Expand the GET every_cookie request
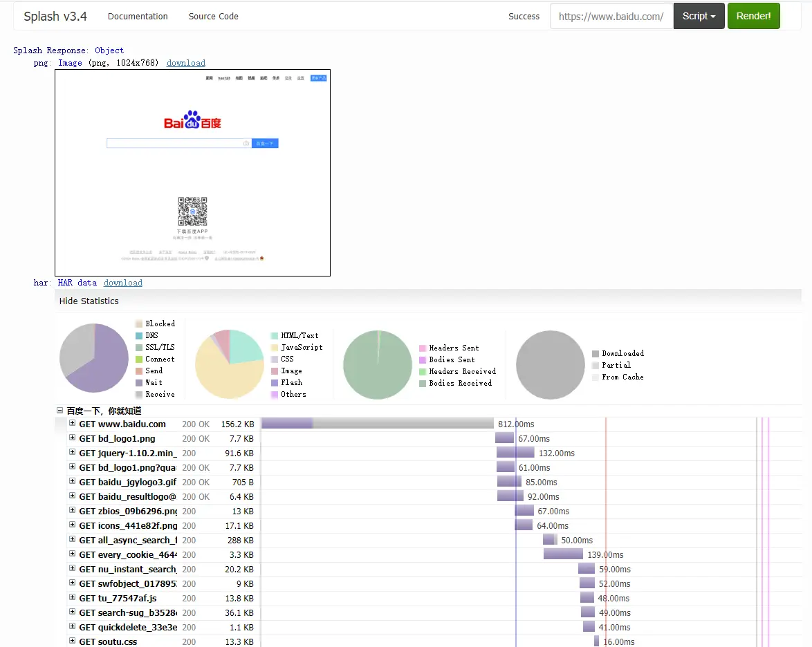 point(73,554)
